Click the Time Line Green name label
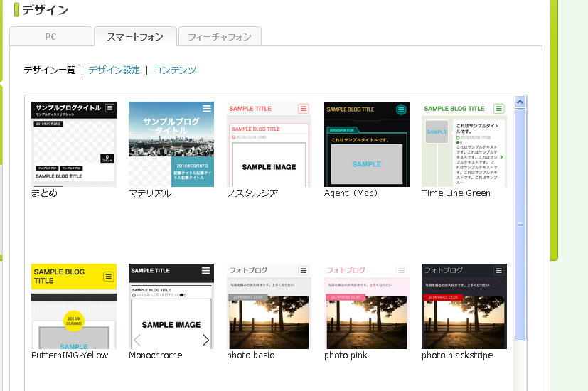 tap(456, 193)
